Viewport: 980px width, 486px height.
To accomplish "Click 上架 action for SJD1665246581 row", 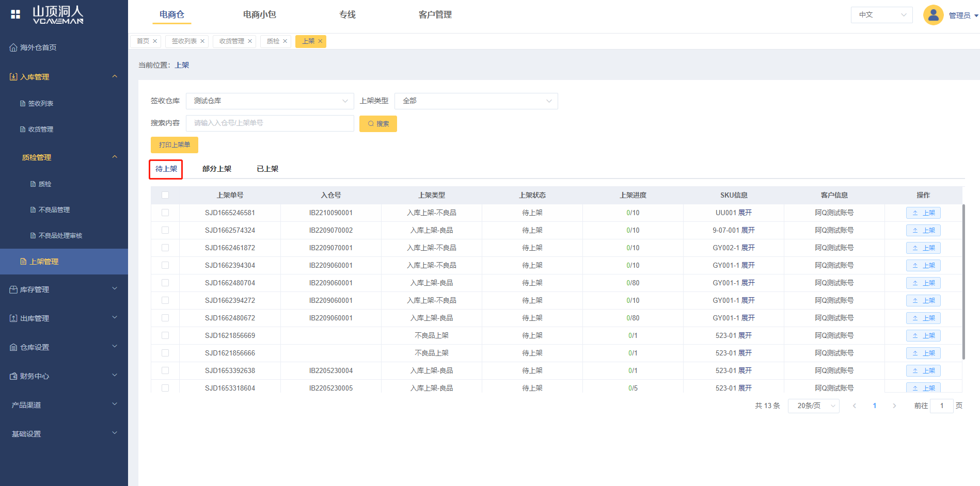I will click(923, 213).
